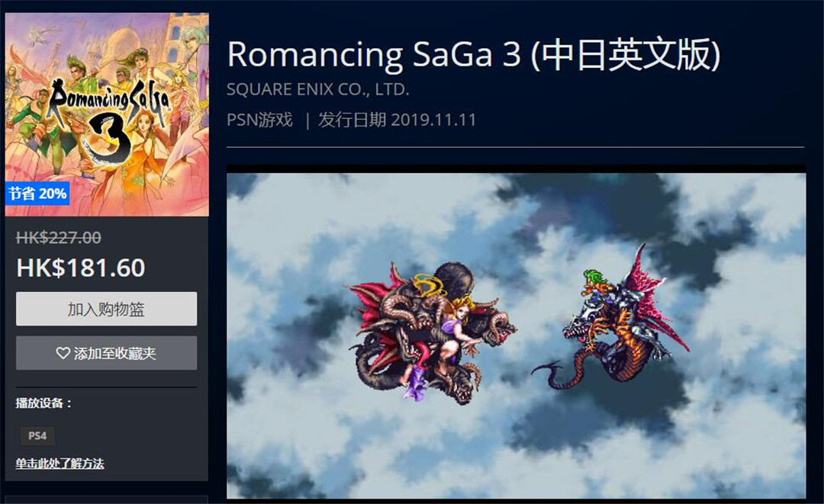This screenshot has width=824, height=504.
Task: Select the PSN游戏 category label
Action: pos(259,120)
